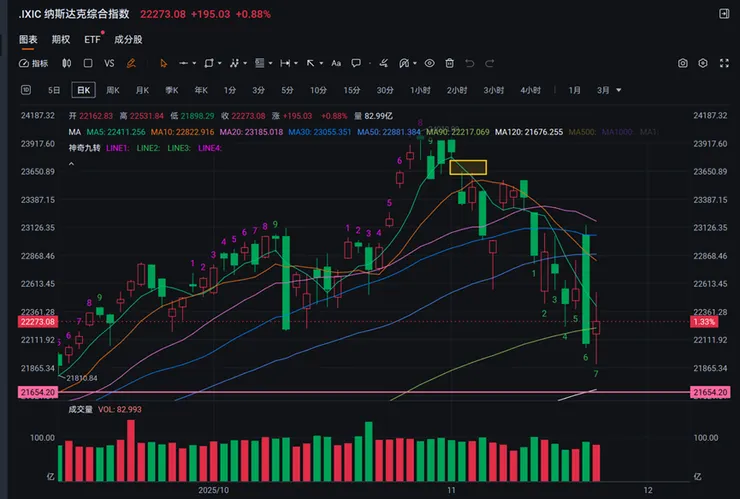Viewport: 740px width, 499px height.
Task: Click the redo arrow
Action: [489, 63]
